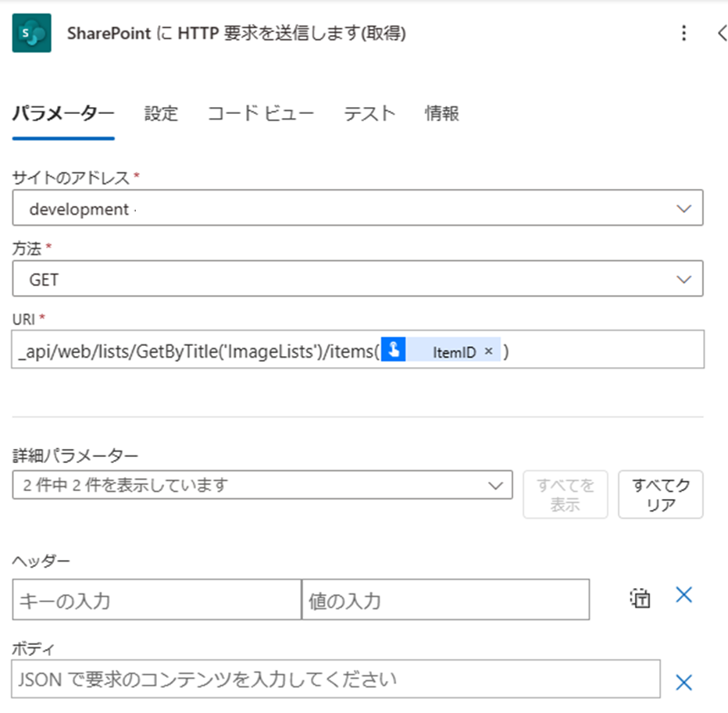Click the header 値の入力 field

pos(446,599)
